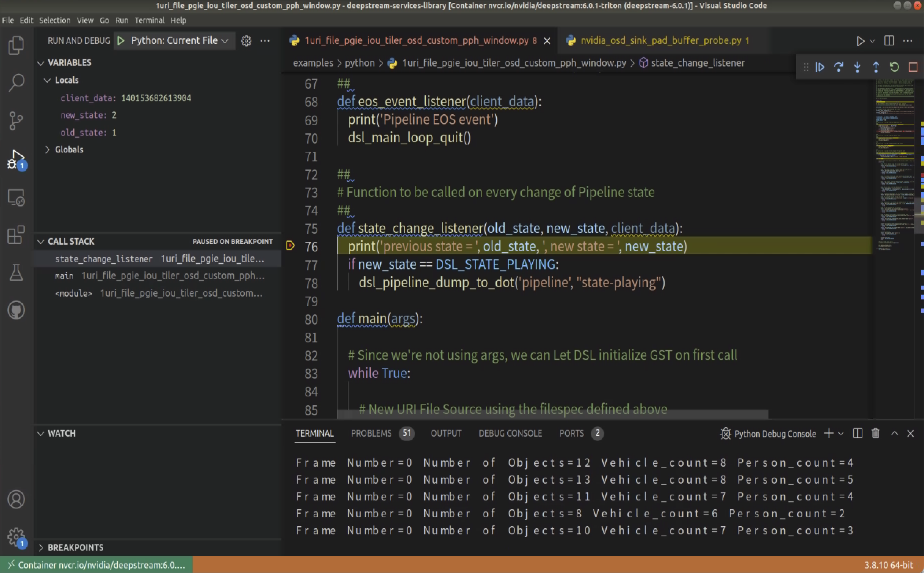Image resolution: width=924 pixels, height=573 pixels.
Task: Open the Extensions panel icon
Action: pyautogui.click(x=16, y=235)
